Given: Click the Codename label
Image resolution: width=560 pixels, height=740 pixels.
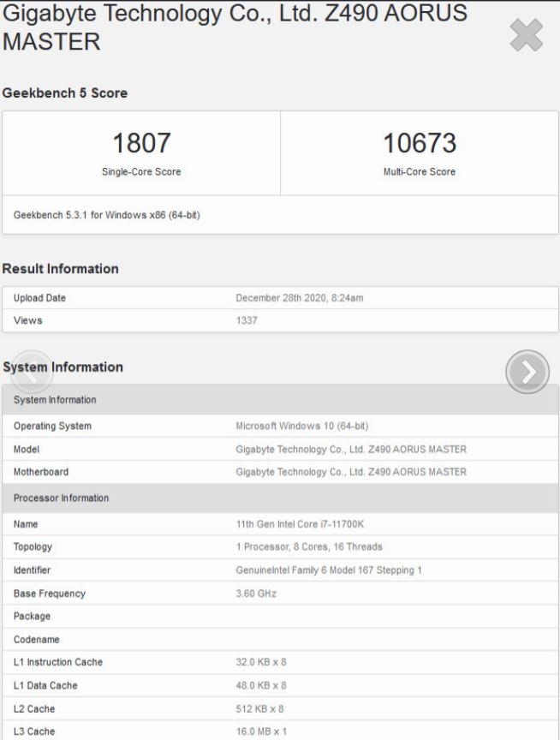Looking at the screenshot, I should tap(36, 640).
